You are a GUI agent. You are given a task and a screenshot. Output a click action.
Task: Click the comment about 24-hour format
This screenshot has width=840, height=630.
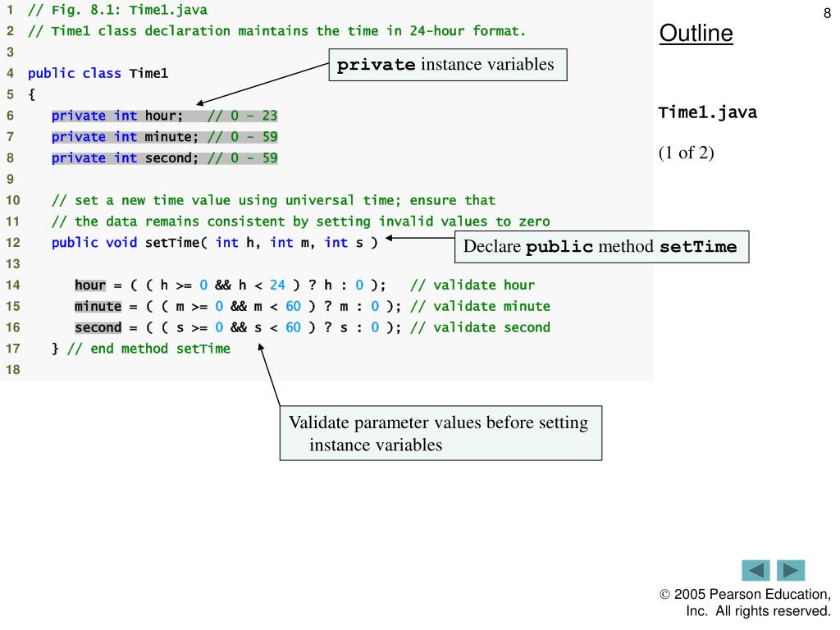pyautogui.click(x=277, y=31)
